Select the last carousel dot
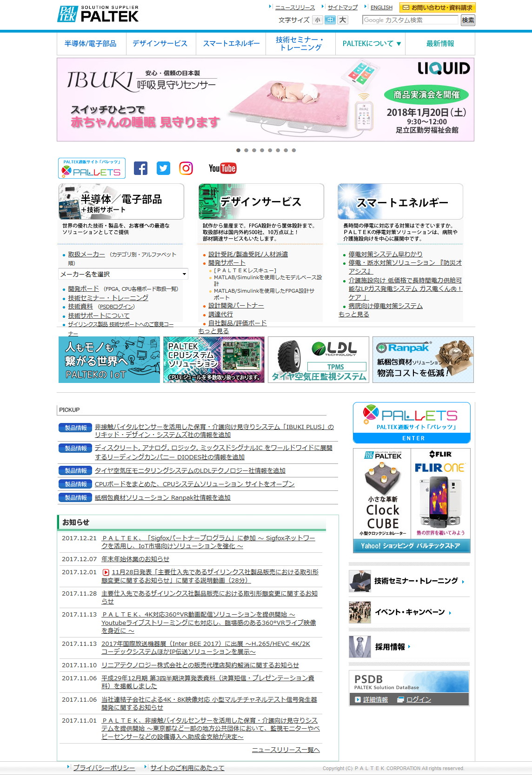The height and width of the screenshot is (778, 532). [293, 150]
